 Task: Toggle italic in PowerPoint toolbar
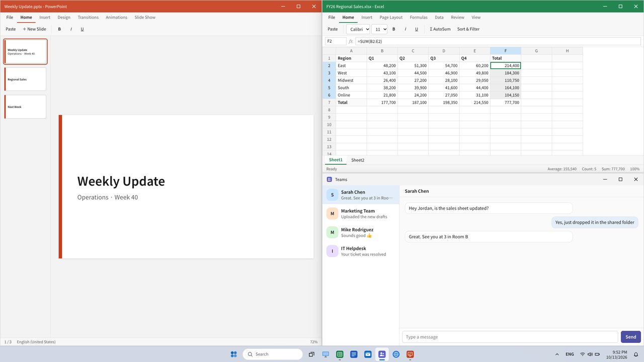[x=71, y=29]
